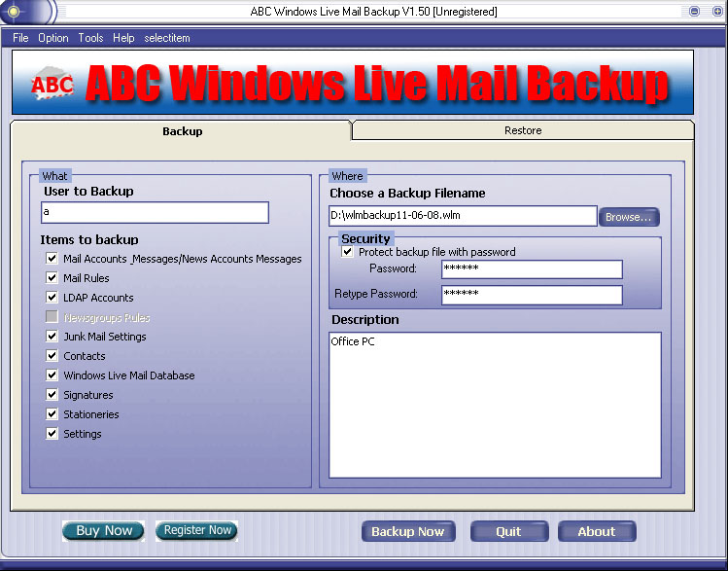Click the Browse... button

click(x=629, y=217)
